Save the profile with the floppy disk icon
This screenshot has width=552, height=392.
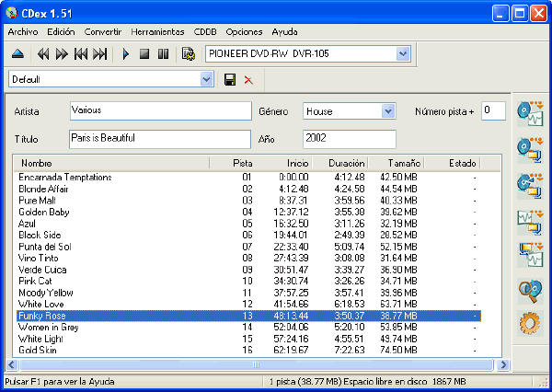click(x=230, y=80)
